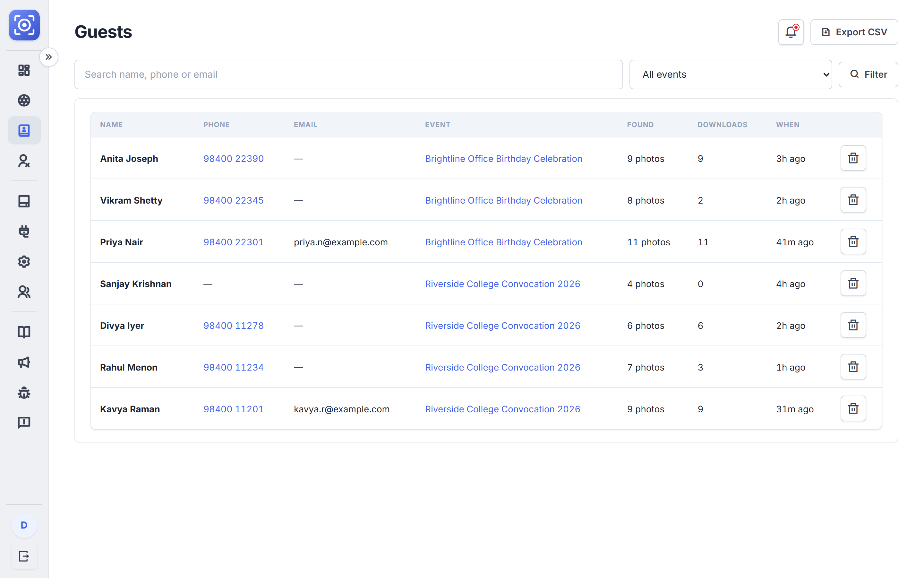Expand the sidebar with double-chevron button
Screen dimensions: 924x578
48,57
